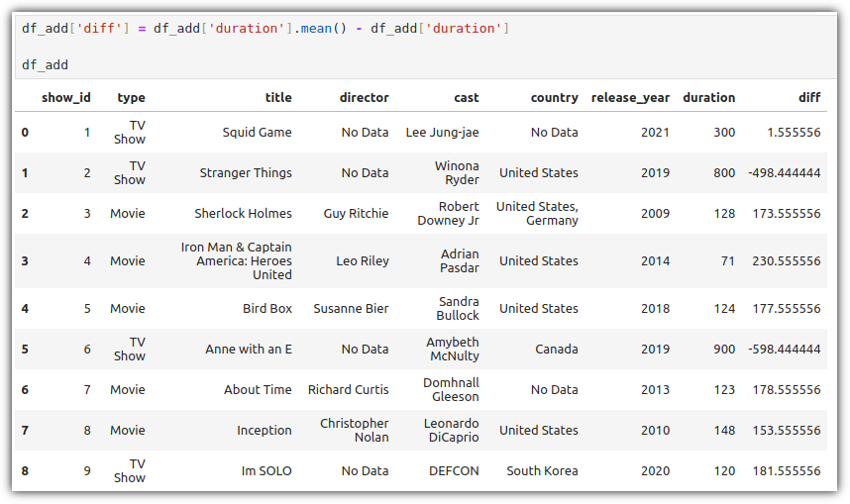This screenshot has width=850, height=504.
Task: Click director Leo Riley cell
Action: 363,260
